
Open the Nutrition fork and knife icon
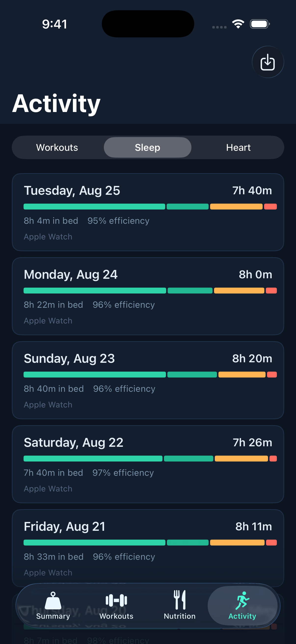pyautogui.click(x=180, y=600)
